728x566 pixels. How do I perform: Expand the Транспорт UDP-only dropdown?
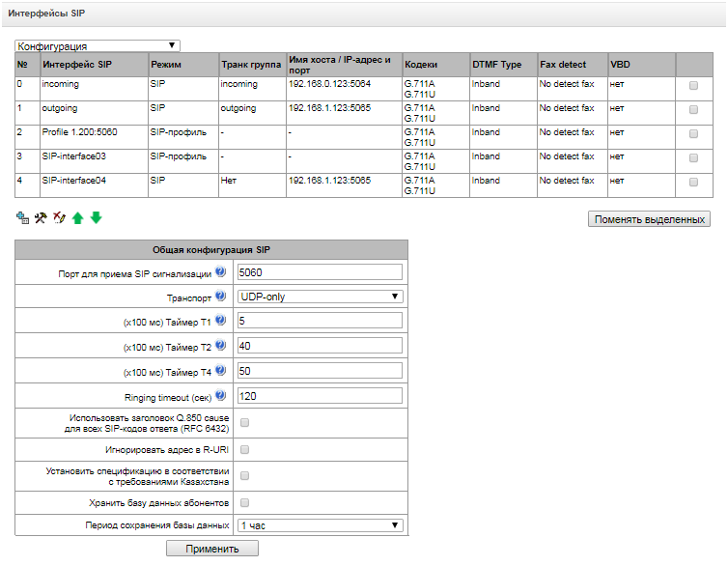320,297
